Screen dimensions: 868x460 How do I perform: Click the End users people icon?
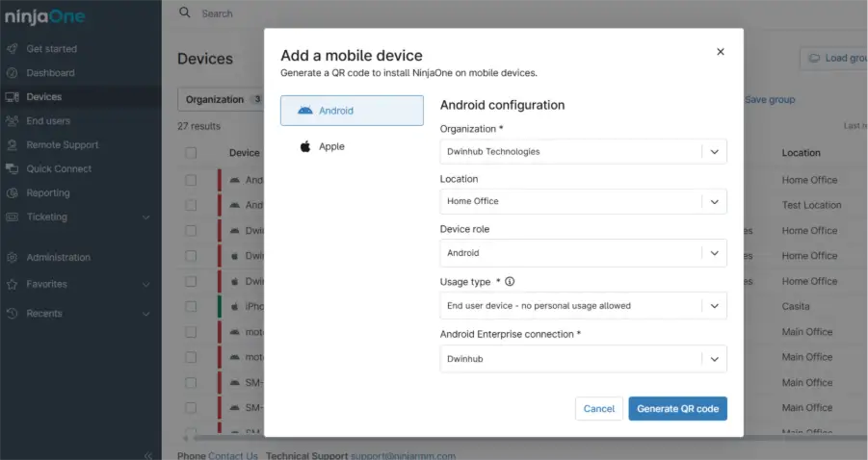coord(13,121)
